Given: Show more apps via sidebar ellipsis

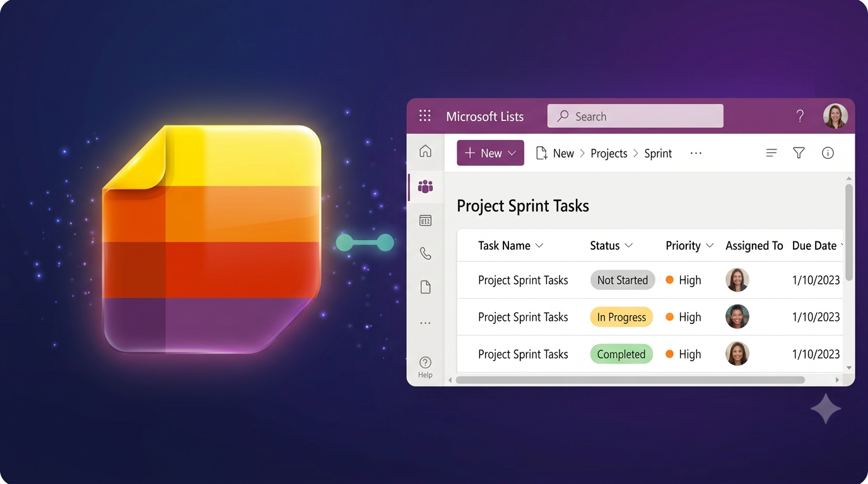Looking at the screenshot, I should click(426, 323).
